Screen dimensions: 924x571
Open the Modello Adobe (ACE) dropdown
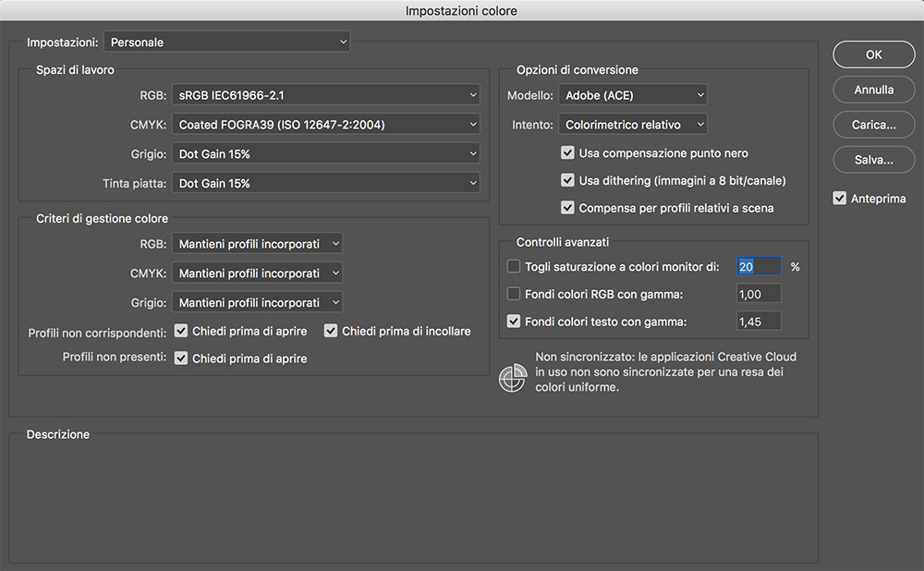632,95
